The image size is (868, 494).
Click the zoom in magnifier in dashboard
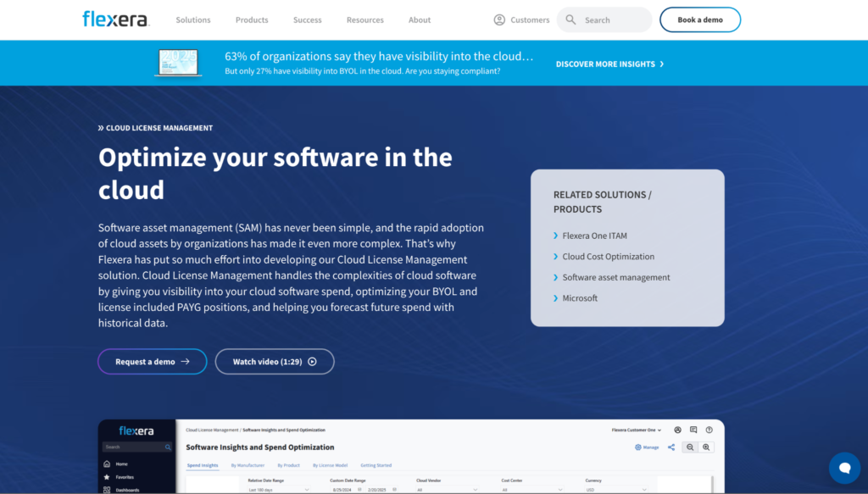706,447
